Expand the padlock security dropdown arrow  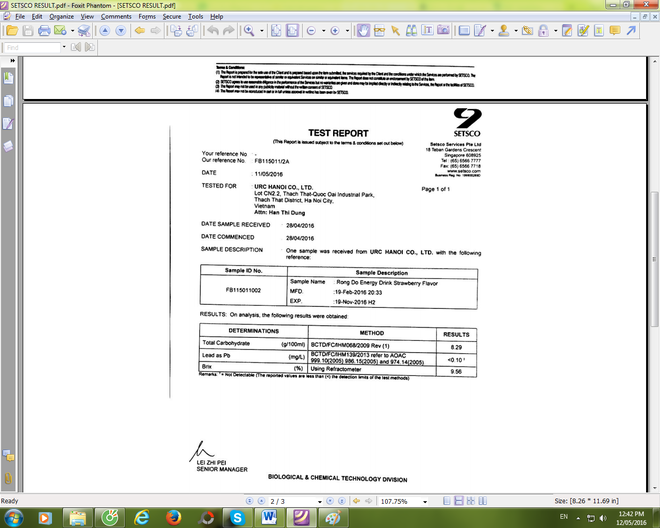tap(556, 31)
